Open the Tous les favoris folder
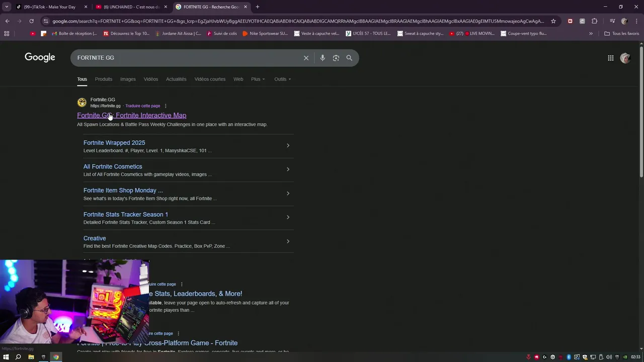The width and height of the screenshot is (644, 362). [622, 34]
